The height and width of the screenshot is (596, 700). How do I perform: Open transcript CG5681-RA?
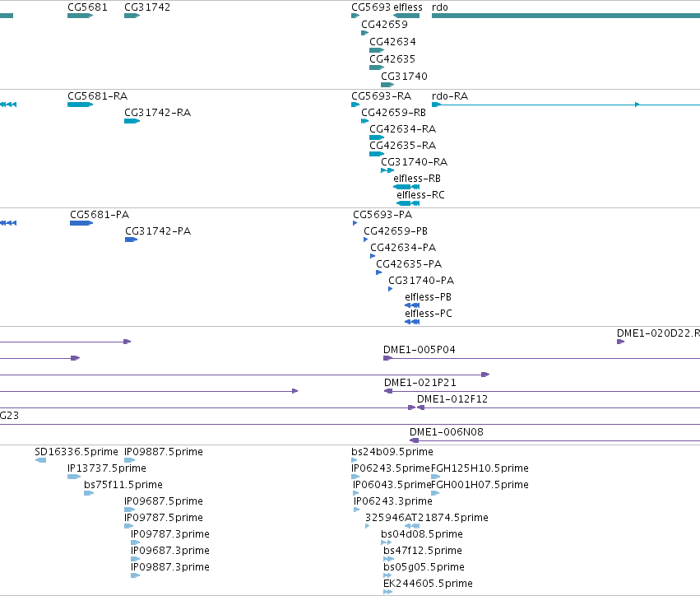pyautogui.click(x=97, y=96)
